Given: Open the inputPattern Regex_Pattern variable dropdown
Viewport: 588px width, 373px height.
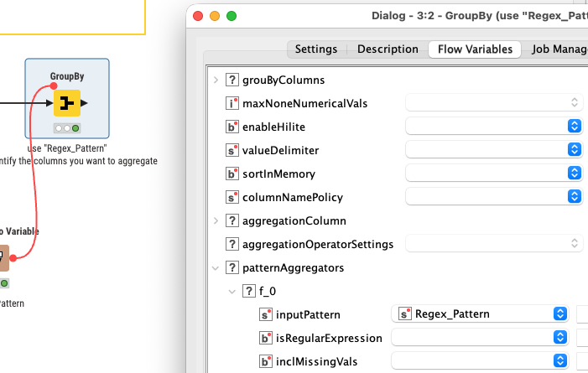Looking at the screenshot, I should click(x=480, y=314).
